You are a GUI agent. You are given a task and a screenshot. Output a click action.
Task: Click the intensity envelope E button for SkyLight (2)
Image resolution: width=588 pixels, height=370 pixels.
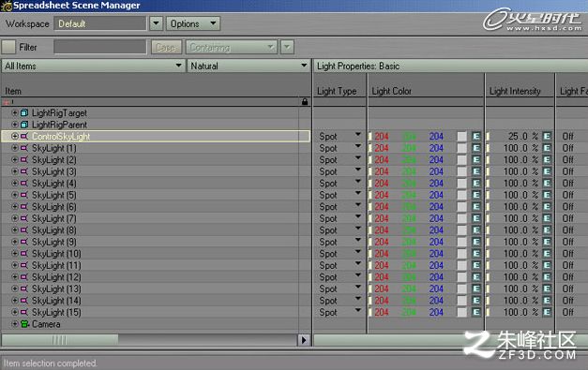(x=547, y=160)
